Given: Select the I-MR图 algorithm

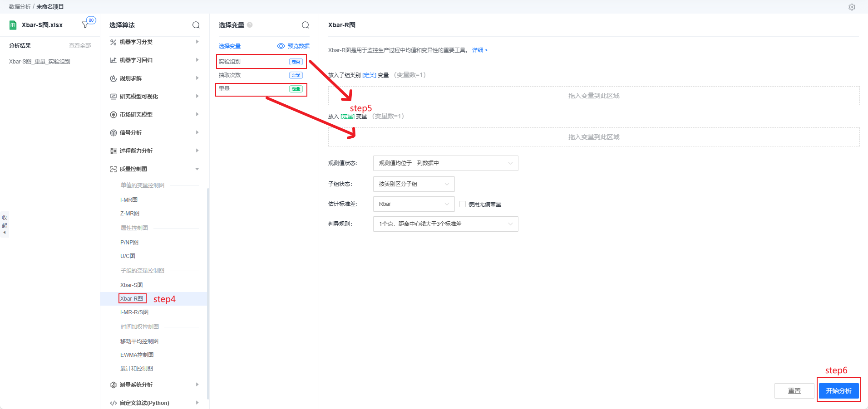Looking at the screenshot, I should point(129,200).
